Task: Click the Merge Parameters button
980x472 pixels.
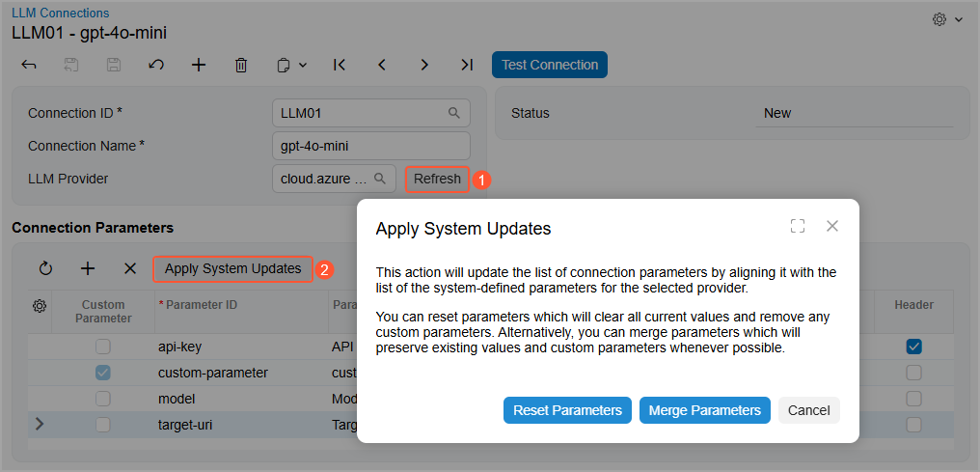Action: pyautogui.click(x=705, y=410)
